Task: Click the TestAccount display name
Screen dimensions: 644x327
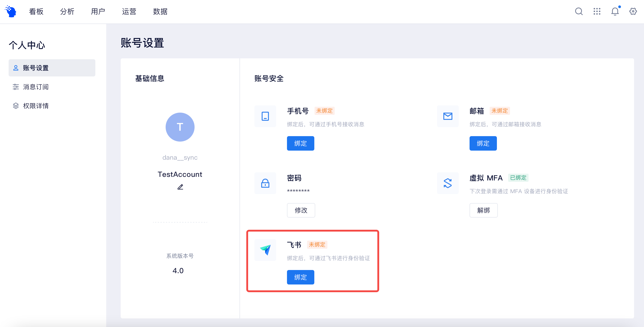Action: (x=180, y=174)
